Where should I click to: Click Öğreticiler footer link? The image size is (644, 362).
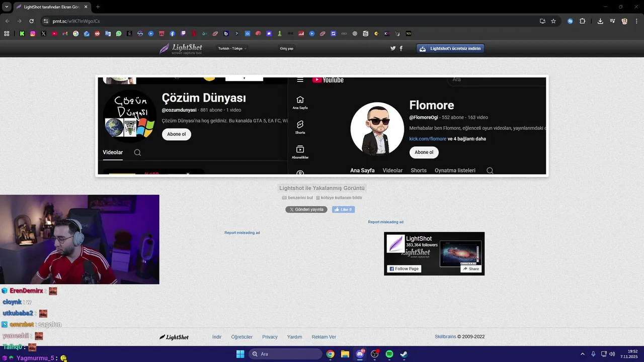tap(242, 337)
